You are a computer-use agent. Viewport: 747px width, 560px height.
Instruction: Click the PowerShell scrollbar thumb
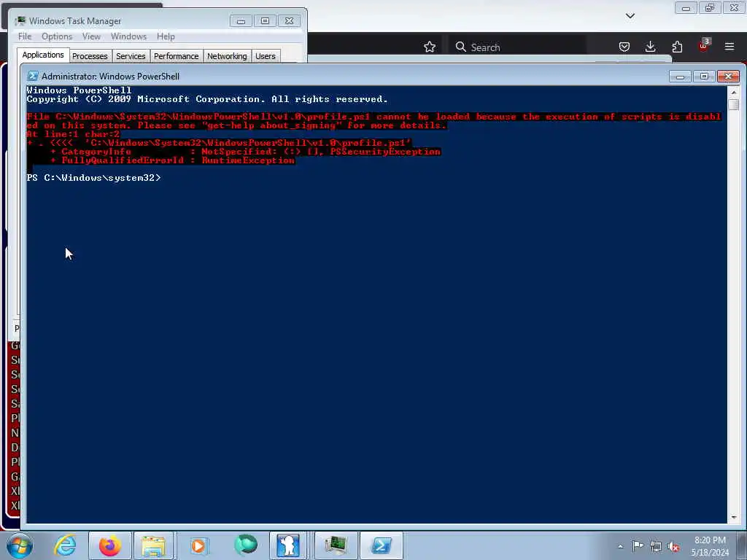(733, 104)
